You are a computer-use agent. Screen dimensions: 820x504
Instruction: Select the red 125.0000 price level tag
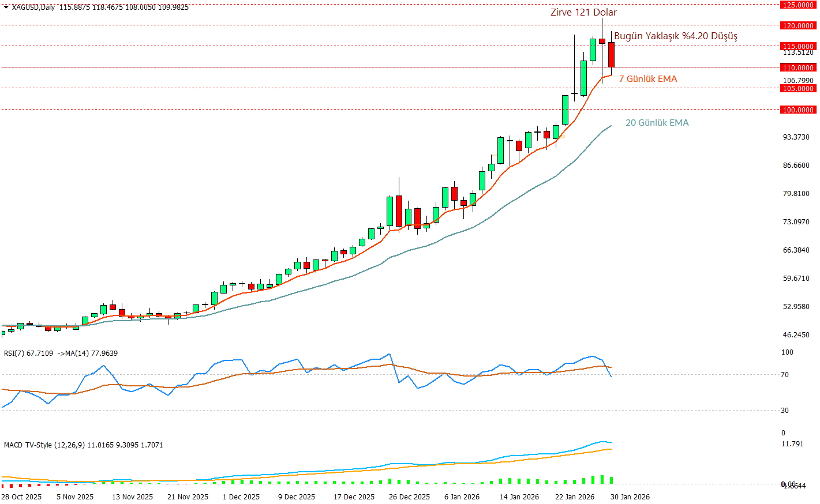pyautogui.click(x=797, y=5)
